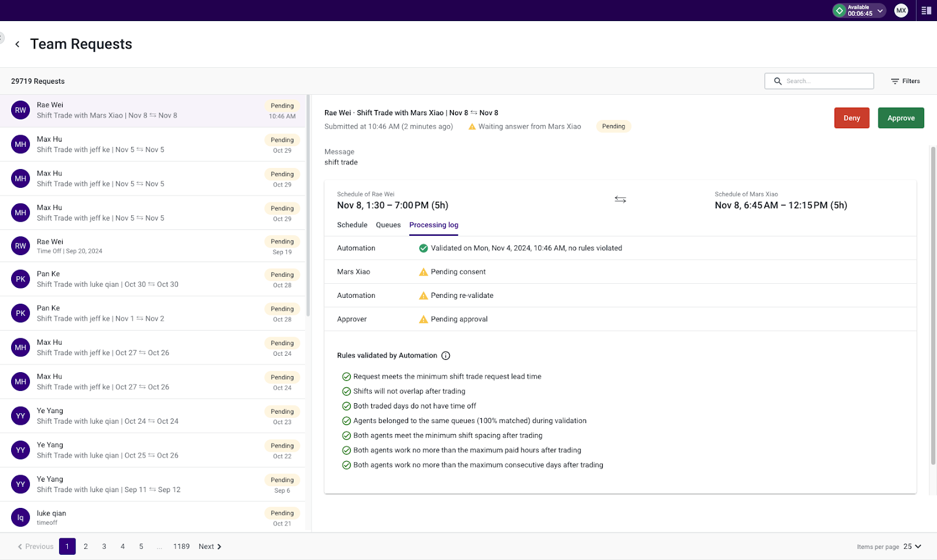Click warning icon beside Waiting answer from Mars Xiao

click(x=472, y=126)
